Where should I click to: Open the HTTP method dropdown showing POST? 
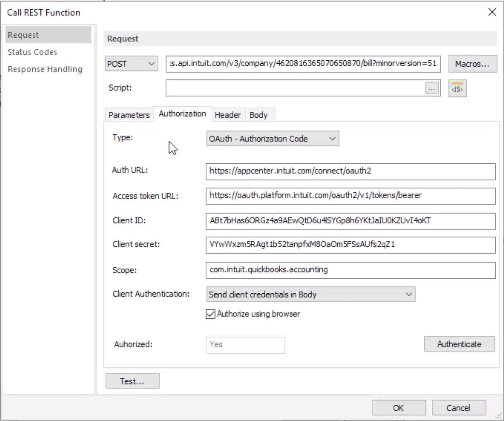pos(131,64)
